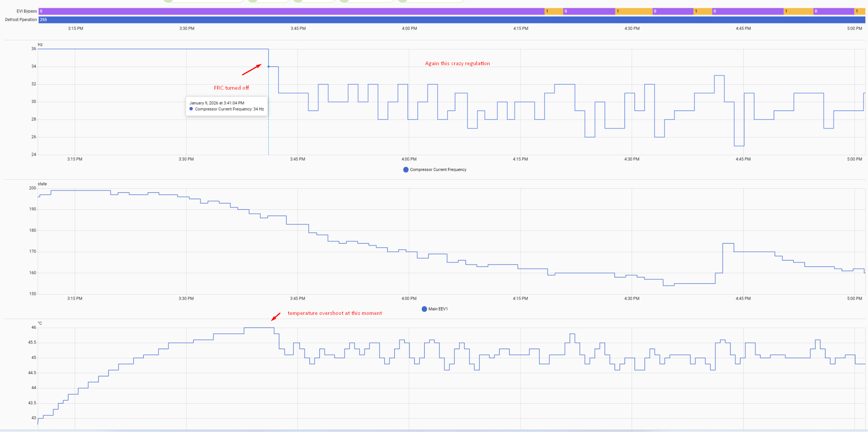This screenshot has width=868, height=432.
Task: Click the 46 °C plateau on temperature chart
Action: point(259,328)
